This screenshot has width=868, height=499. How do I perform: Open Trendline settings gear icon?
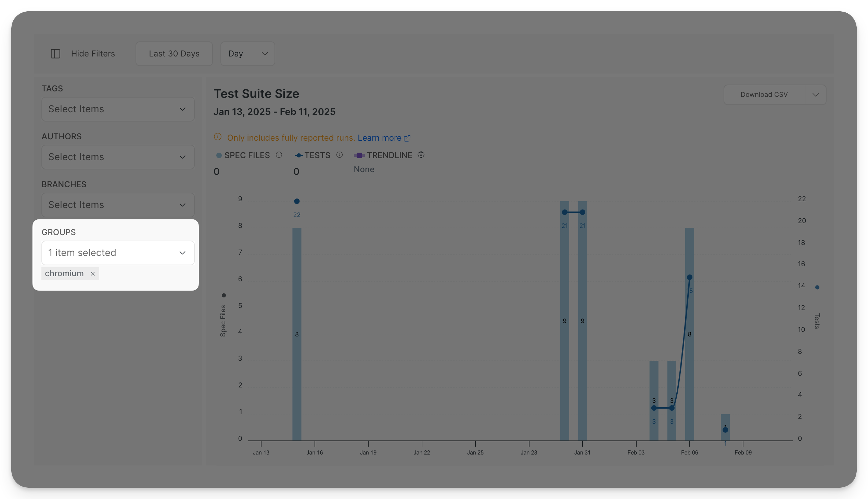point(421,155)
